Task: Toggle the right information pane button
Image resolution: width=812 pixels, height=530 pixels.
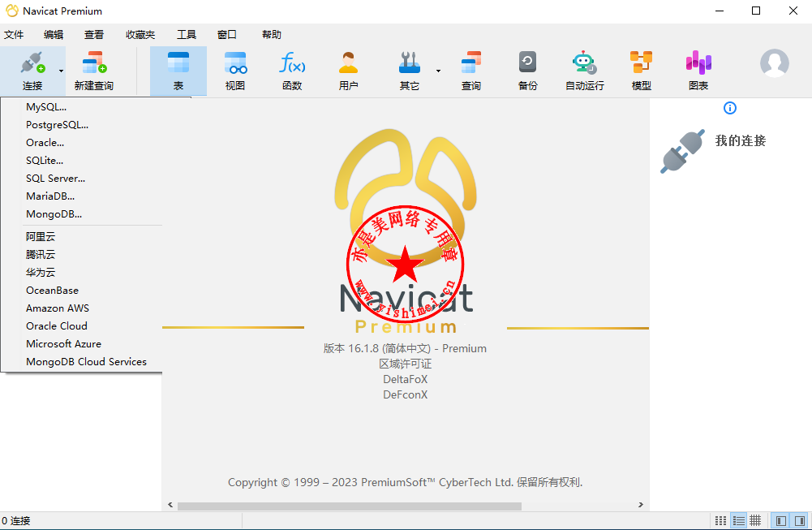Action: 800,521
